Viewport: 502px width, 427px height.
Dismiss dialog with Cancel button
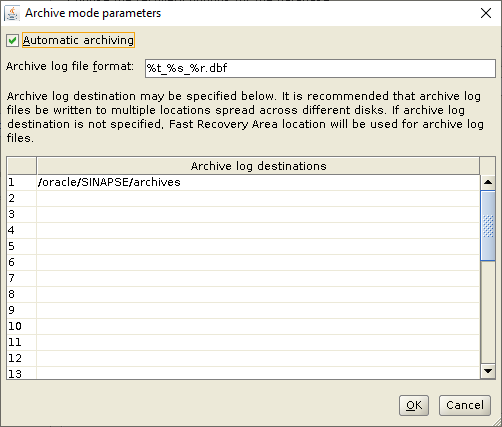[465, 405]
